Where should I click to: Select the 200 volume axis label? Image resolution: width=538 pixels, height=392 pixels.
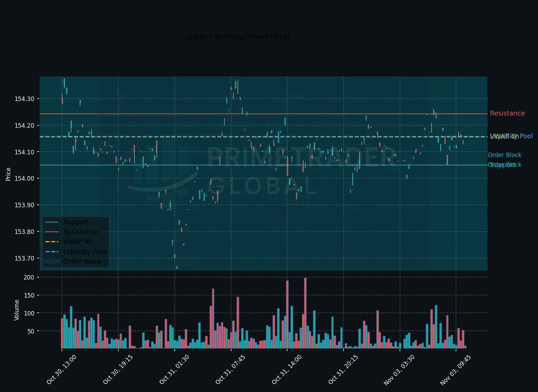pyautogui.click(x=29, y=277)
